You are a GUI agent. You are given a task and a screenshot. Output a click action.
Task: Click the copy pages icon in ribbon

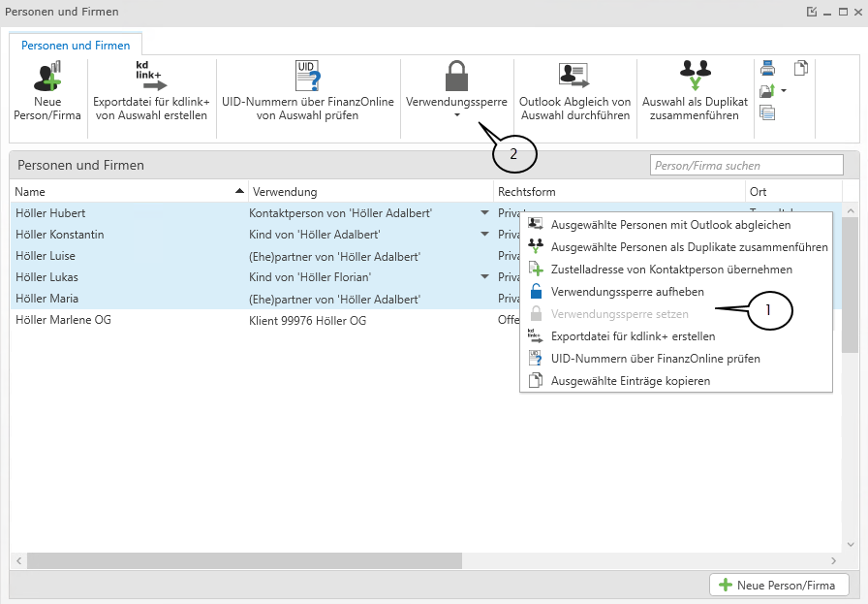click(x=800, y=68)
